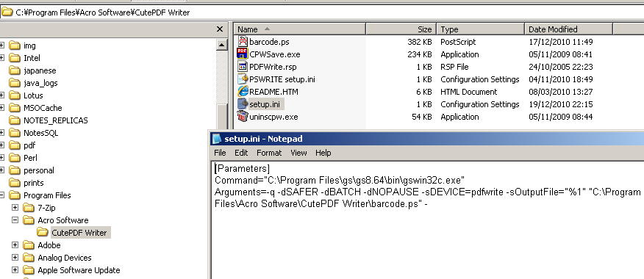Click the Analog Devices folder icon
The width and height of the screenshot is (644, 279).
click(x=29, y=258)
